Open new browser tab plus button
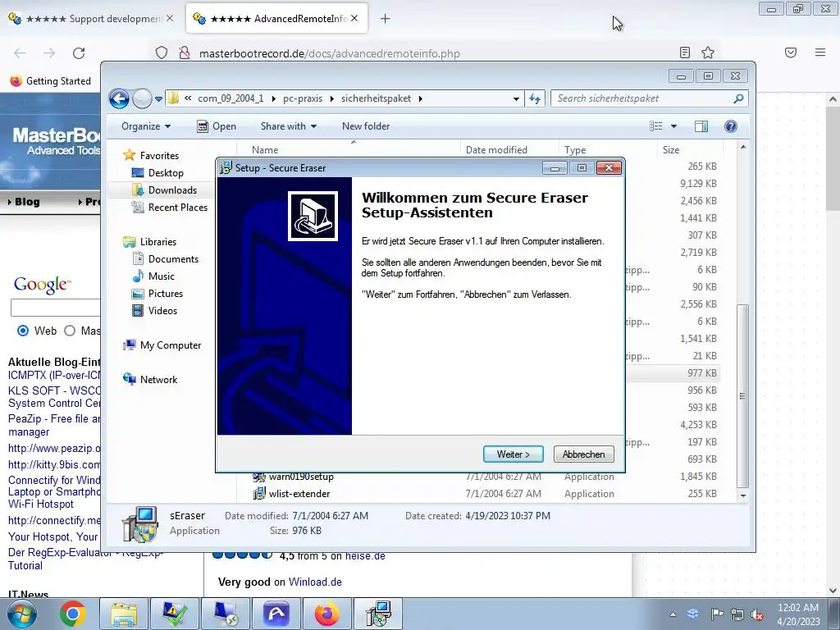The image size is (840, 630). pos(386,19)
